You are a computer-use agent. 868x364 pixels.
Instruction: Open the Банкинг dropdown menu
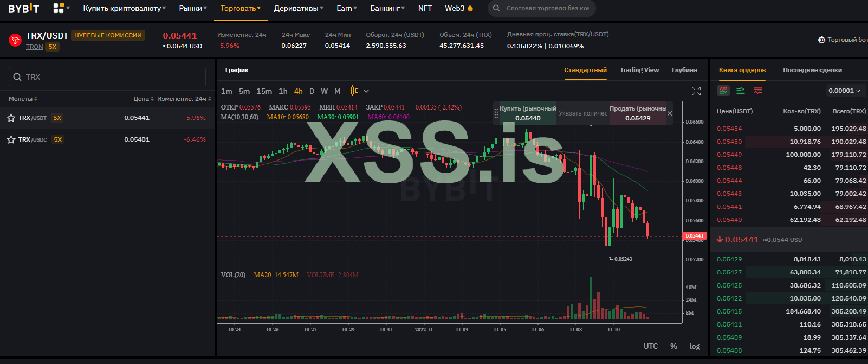(388, 8)
